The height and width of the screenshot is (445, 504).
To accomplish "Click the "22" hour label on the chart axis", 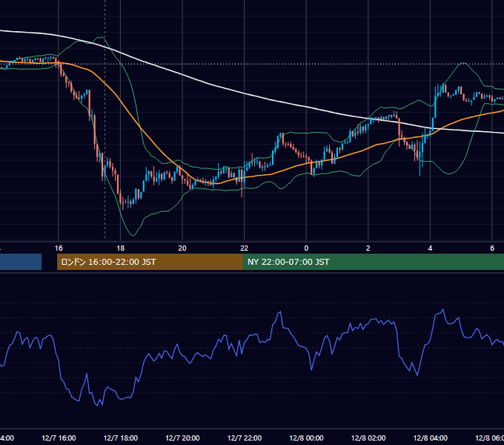I will [x=245, y=248].
